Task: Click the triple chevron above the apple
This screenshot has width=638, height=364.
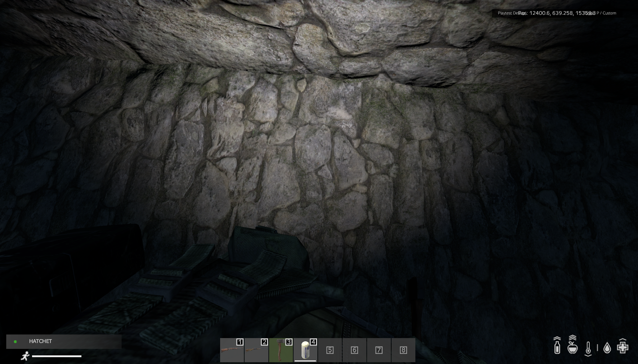Action: [x=572, y=338]
